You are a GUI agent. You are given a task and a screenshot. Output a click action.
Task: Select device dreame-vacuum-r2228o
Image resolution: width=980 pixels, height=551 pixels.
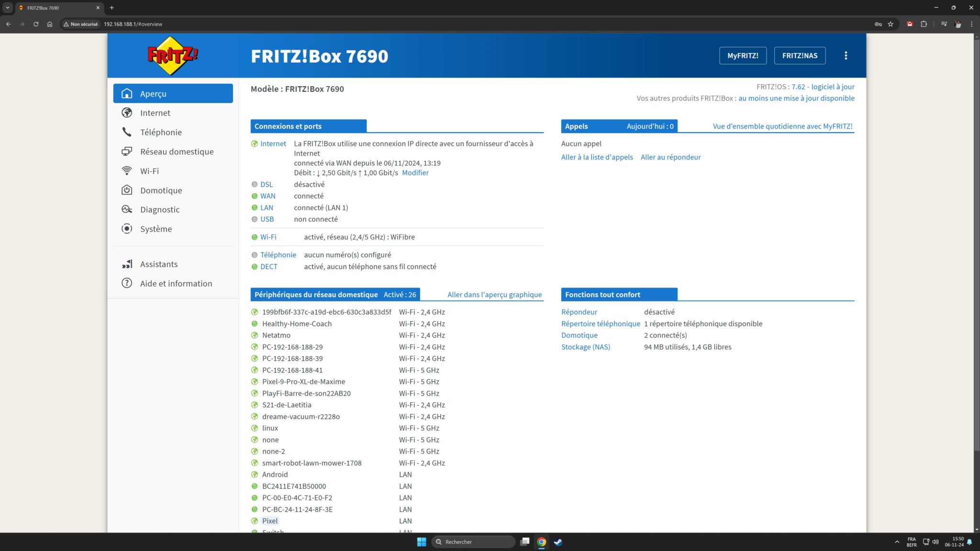[x=301, y=417]
